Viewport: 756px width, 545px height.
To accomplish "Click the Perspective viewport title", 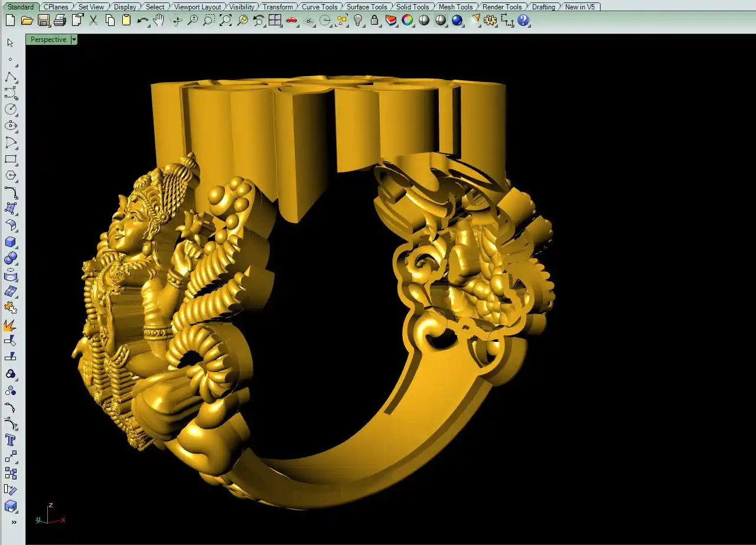I will 48,40.
